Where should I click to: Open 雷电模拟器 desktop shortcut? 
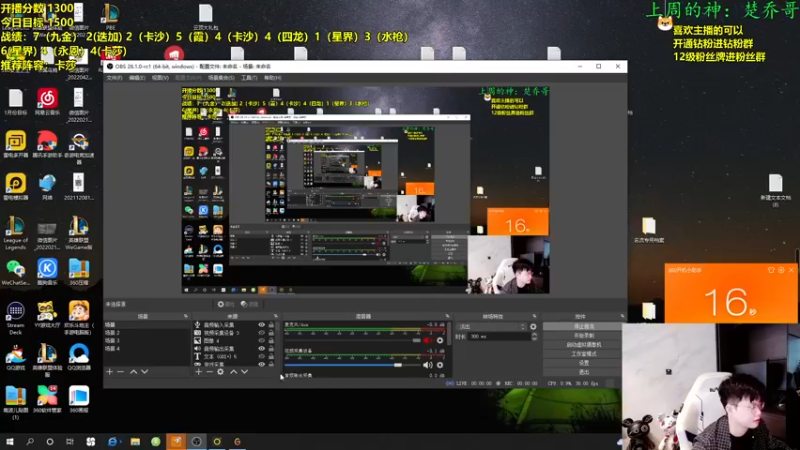(15, 187)
